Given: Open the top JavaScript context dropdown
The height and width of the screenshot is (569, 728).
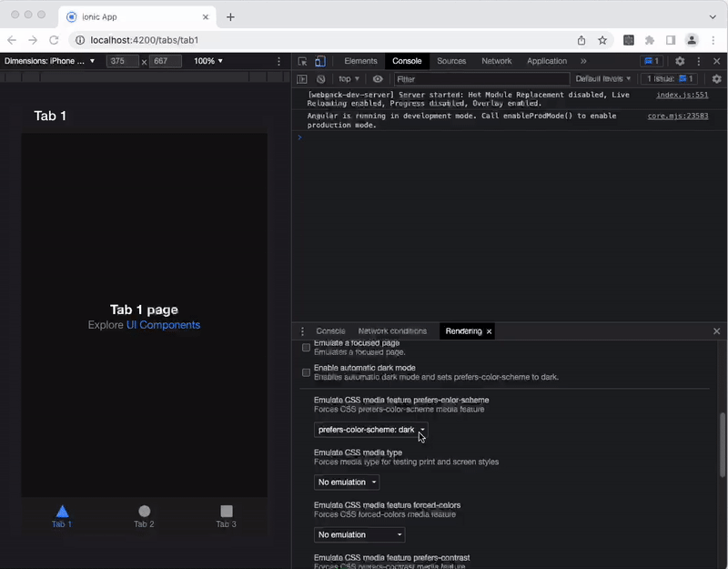Looking at the screenshot, I should (349, 79).
